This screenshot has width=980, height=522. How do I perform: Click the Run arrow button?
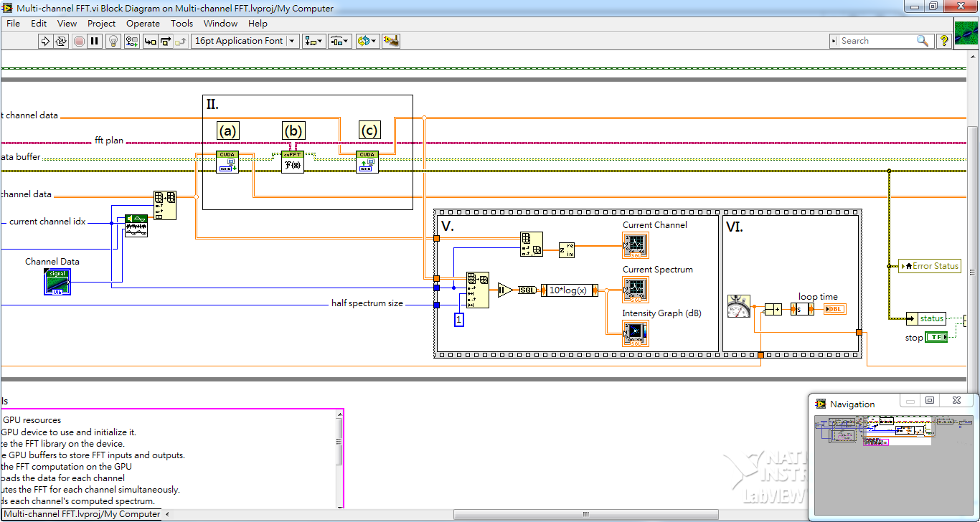(x=45, y=41)
